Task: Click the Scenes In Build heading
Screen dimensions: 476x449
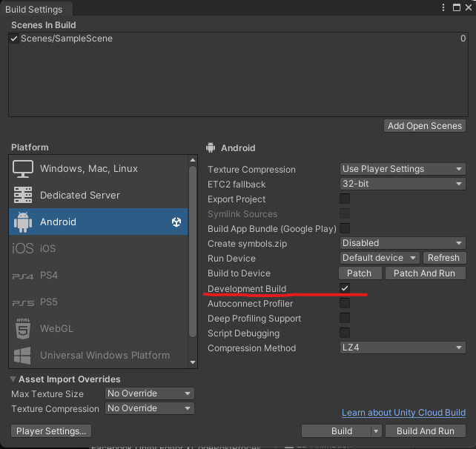Action: pos(44,25)
